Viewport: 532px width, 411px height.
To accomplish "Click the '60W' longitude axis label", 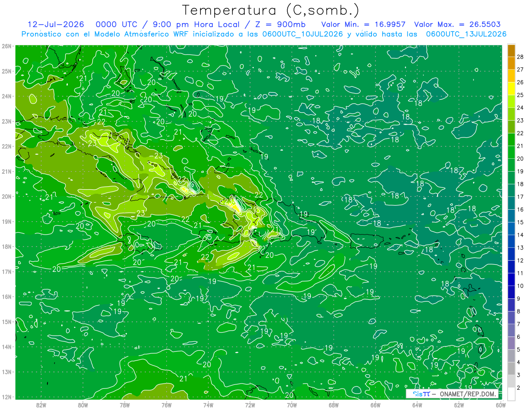I will [501, 405].
